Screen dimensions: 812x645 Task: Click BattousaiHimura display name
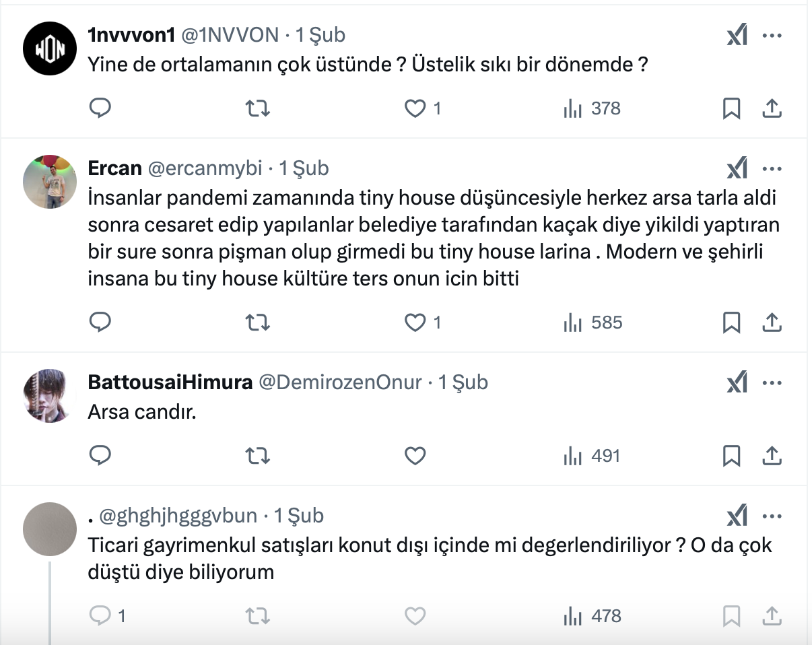[170, 382]
